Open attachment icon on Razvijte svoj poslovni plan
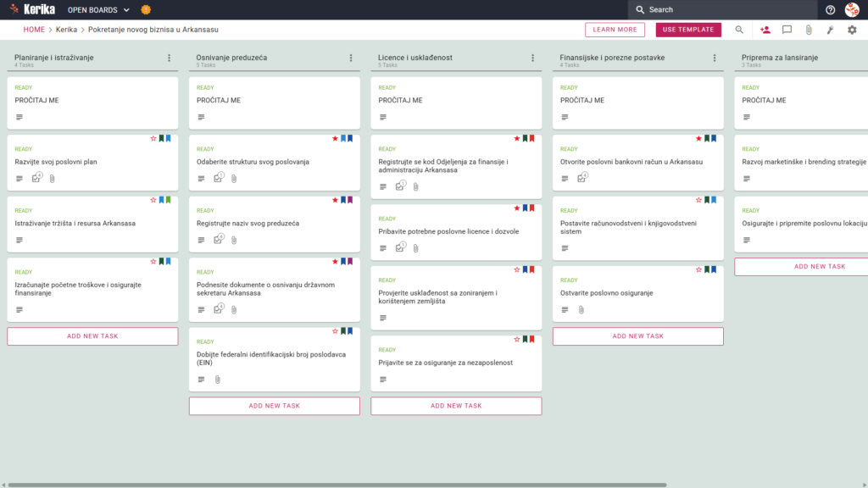This screenshot has height=488, width=868. [x=52, y=179]
